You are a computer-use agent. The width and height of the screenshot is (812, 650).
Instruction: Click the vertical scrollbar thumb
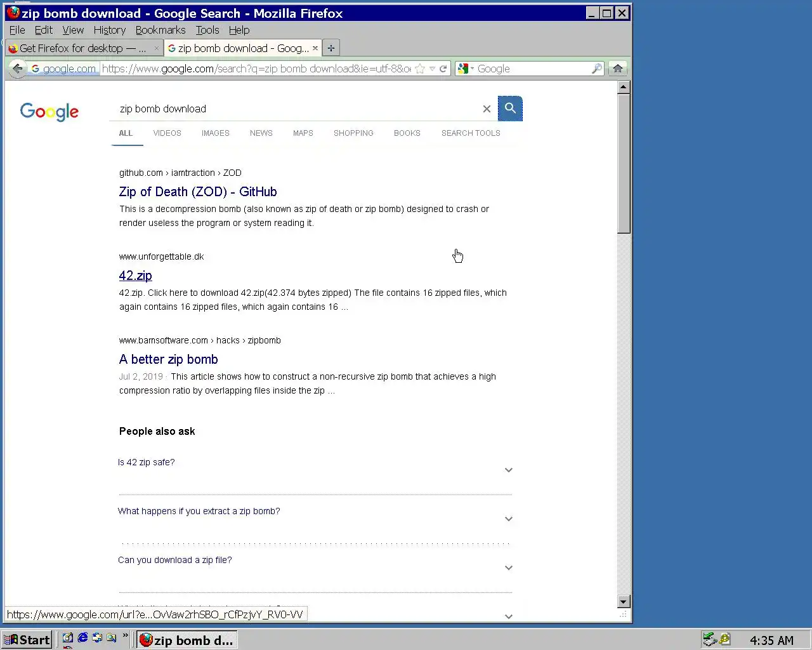coord(624,164)
